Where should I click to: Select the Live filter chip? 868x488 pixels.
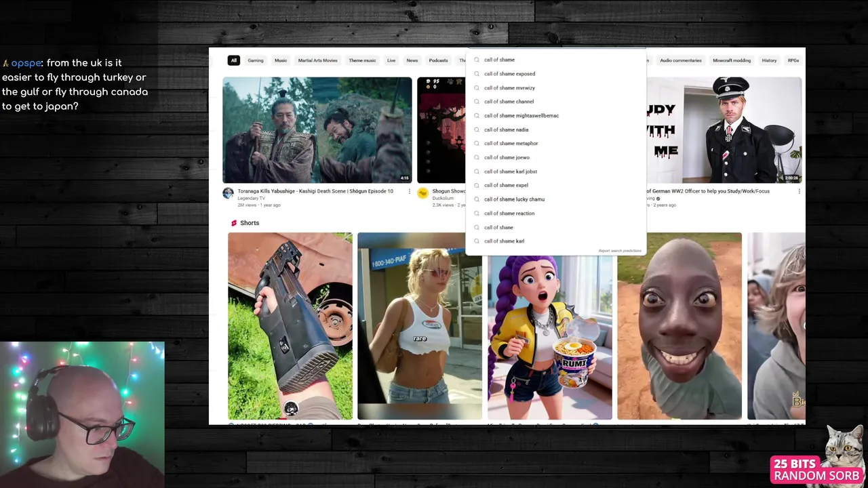tap(391, 60)
